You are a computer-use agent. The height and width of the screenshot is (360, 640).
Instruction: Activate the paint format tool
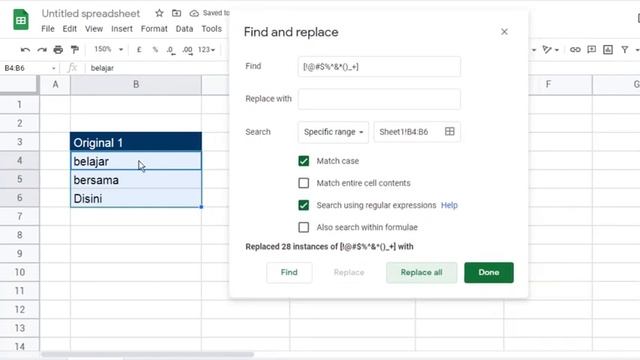tap(75, 50)
